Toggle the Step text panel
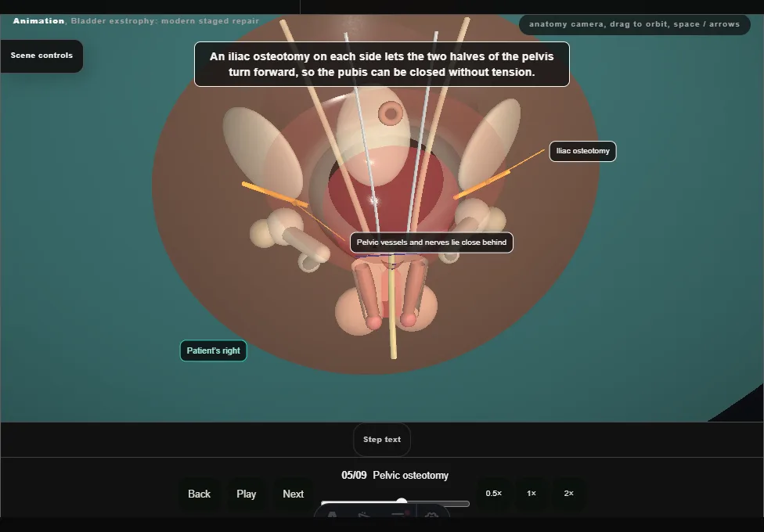Viewport: 764px width, 532px height. click(x=382, y=440)
